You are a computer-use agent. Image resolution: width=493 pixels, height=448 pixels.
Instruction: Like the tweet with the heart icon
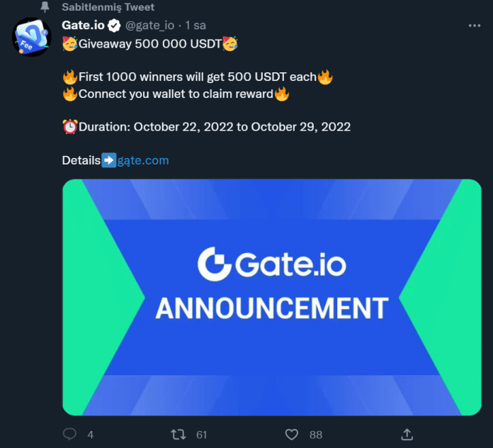click(291, 434)
